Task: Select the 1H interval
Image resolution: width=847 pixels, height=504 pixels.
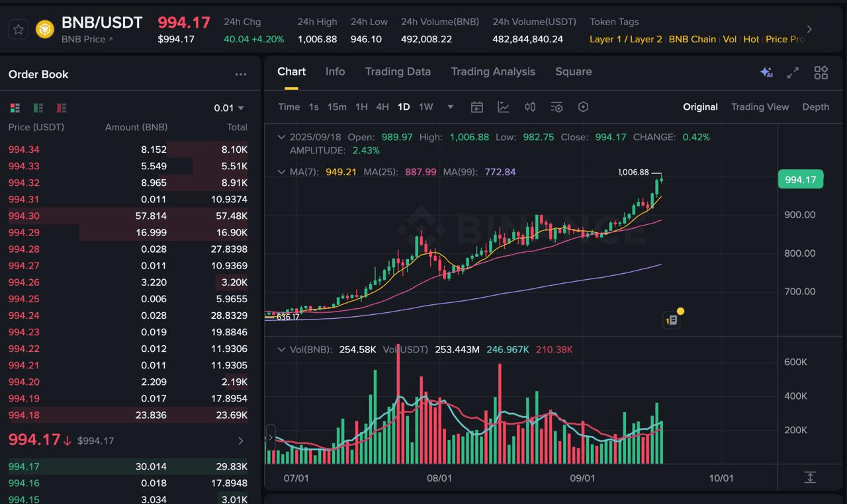Action: click(361, 107)
